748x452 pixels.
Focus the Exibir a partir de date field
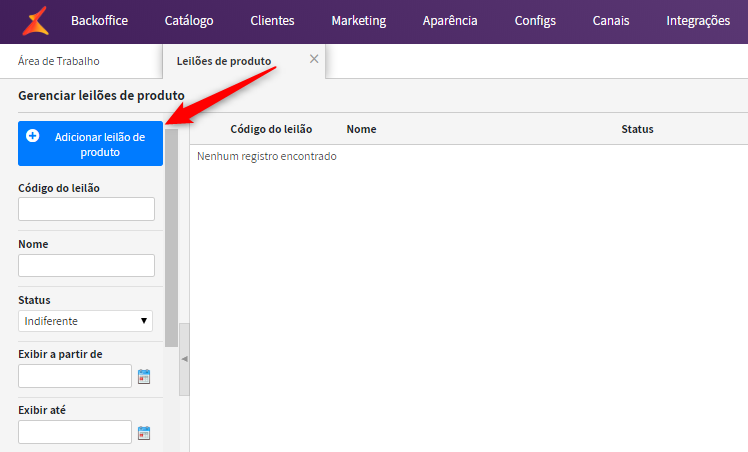[x=75, y=376]
